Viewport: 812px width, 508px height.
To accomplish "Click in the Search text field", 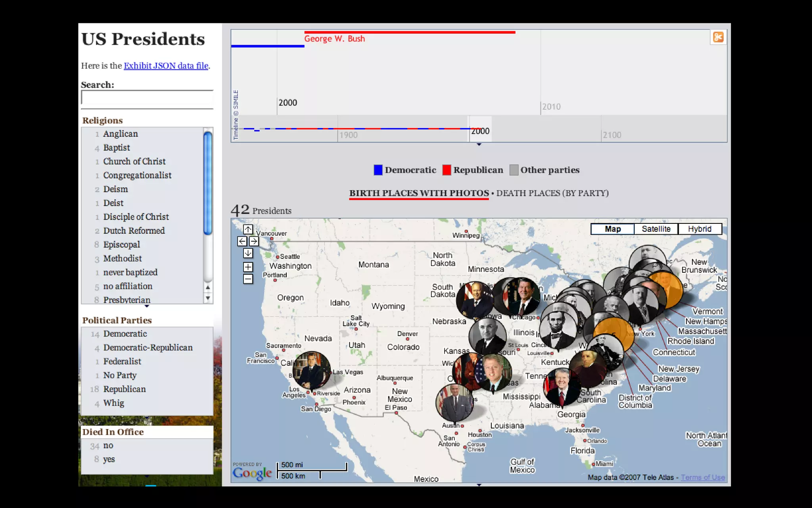I will point(147,97).
